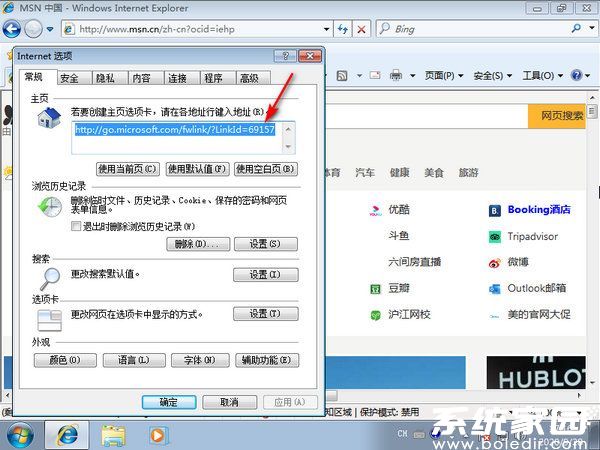This screenshot has width=600, height=450.
Task: Click the address bar URL field
Action: 191,29
